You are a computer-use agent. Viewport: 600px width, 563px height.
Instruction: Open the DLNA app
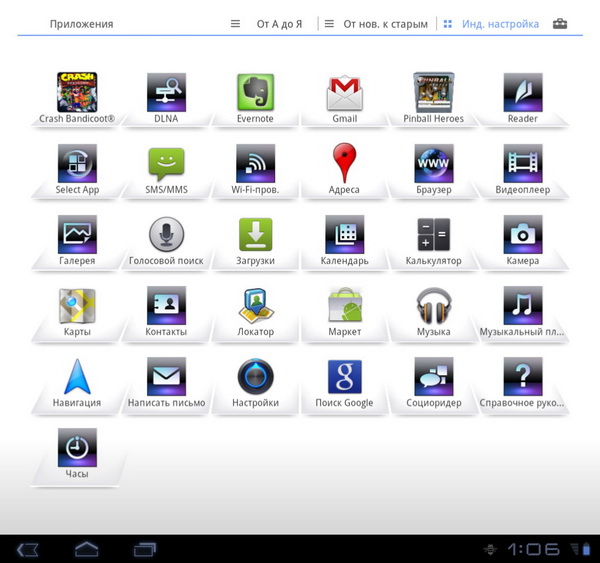[x=166, y=93]
